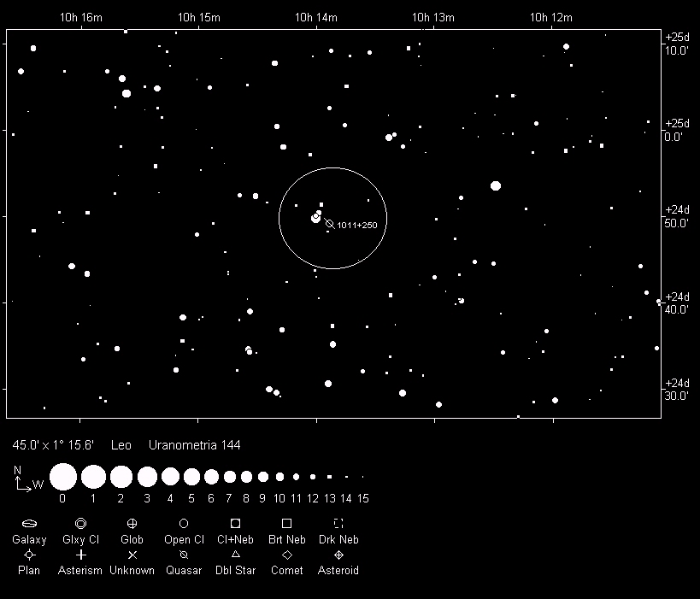Click the magnitude scale number 15
This screenshot has width=700, height=599.
(363, 498)
